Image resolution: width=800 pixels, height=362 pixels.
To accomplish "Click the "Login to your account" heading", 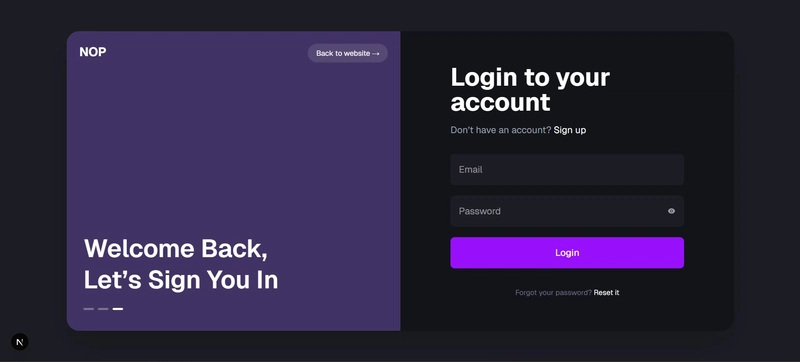I will (x=530, y=90).
